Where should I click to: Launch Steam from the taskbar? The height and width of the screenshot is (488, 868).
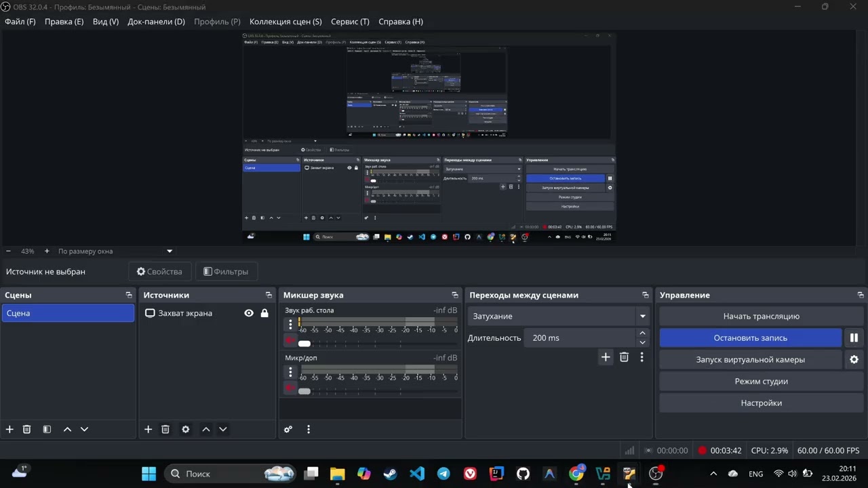(x=391, y=474)
